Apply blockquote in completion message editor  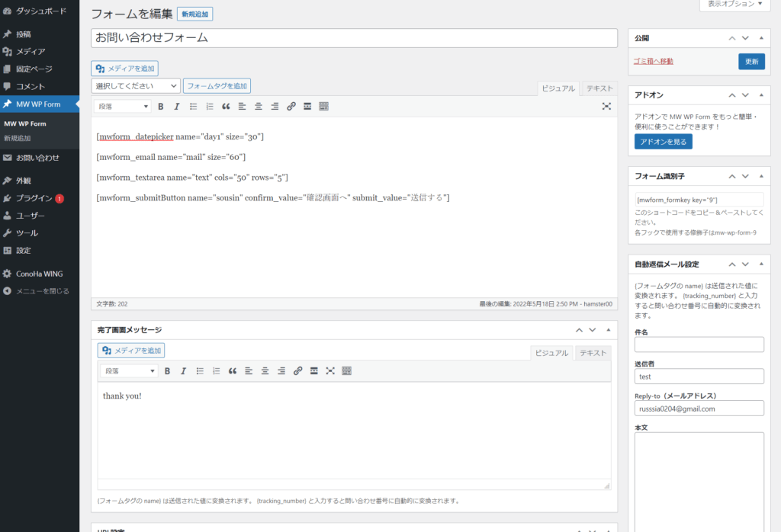233,371
